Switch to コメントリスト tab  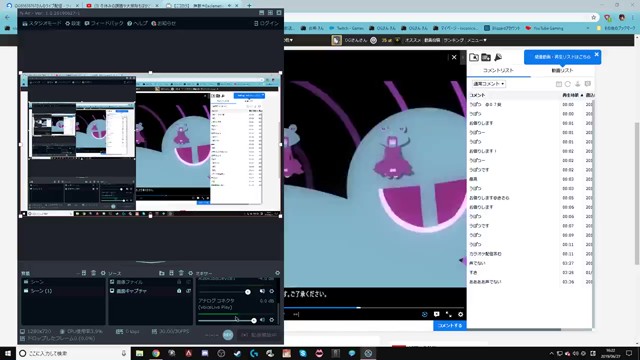(x=498, y=70)
